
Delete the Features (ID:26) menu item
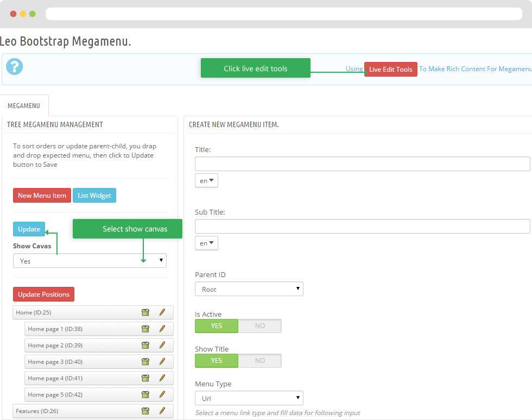tap(145, 411)
